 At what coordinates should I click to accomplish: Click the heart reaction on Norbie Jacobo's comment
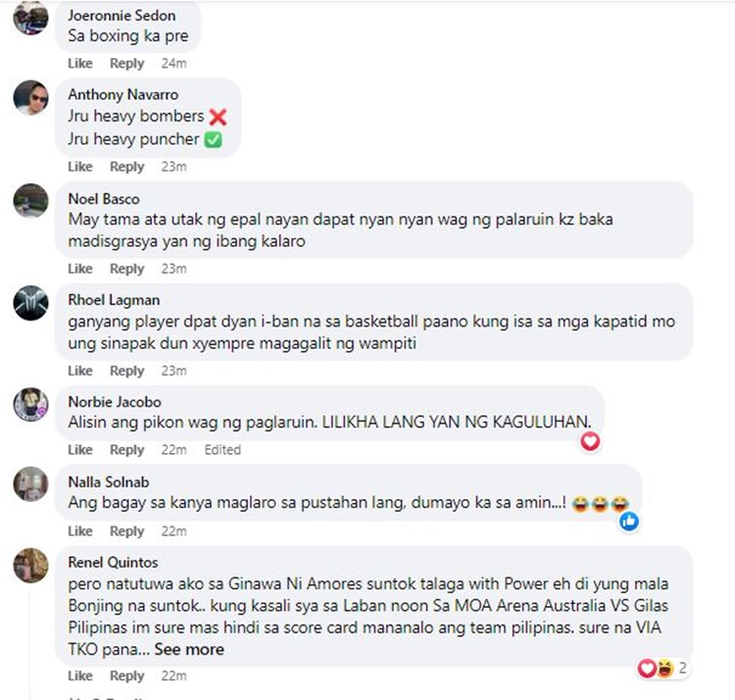click(590, 441)
